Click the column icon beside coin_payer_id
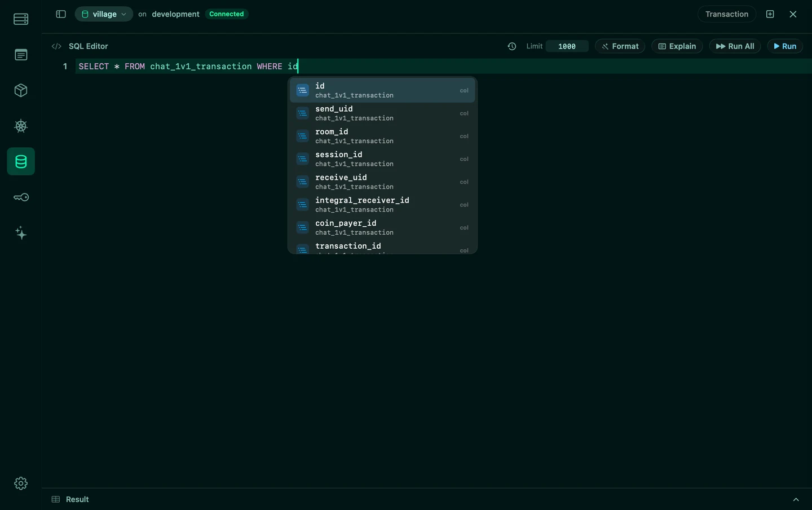 pos(303,227)
